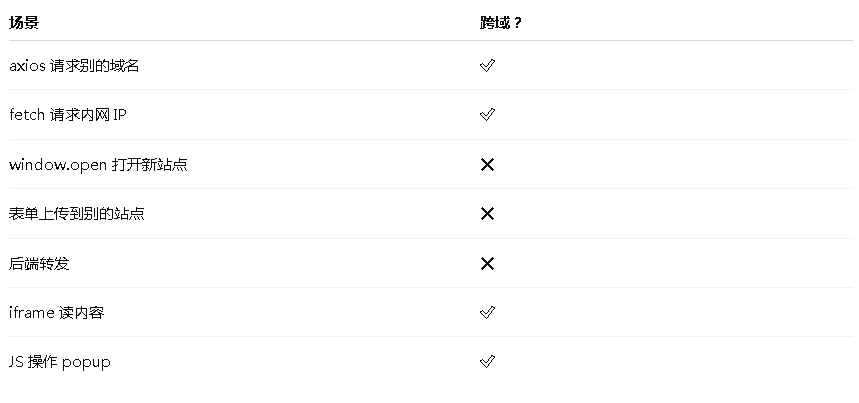
Task: Click the text 请求别的域名
Action: pos(95,66)
